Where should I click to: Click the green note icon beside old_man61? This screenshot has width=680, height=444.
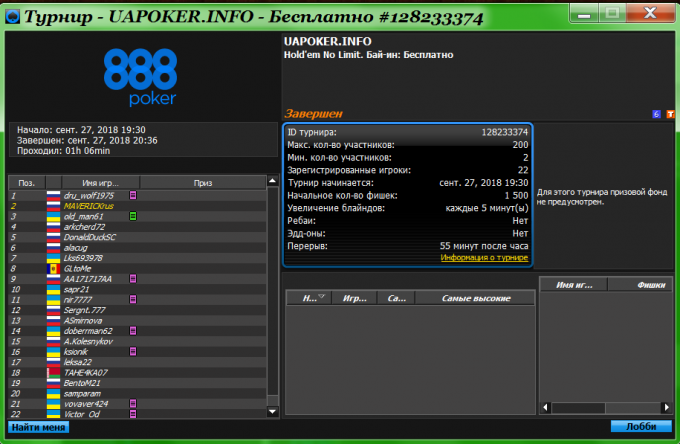point(133,216)
